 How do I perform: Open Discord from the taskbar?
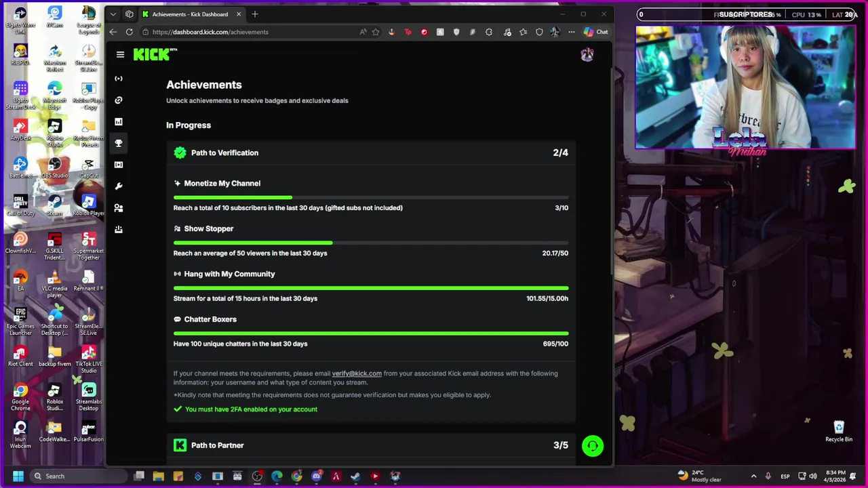coord(316,476)
